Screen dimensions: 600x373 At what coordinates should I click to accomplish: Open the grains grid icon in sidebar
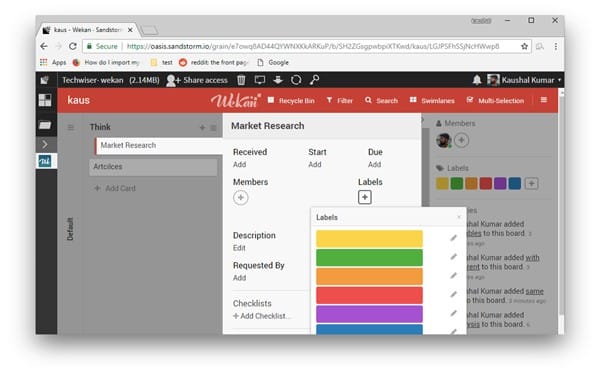coord(45,100)
